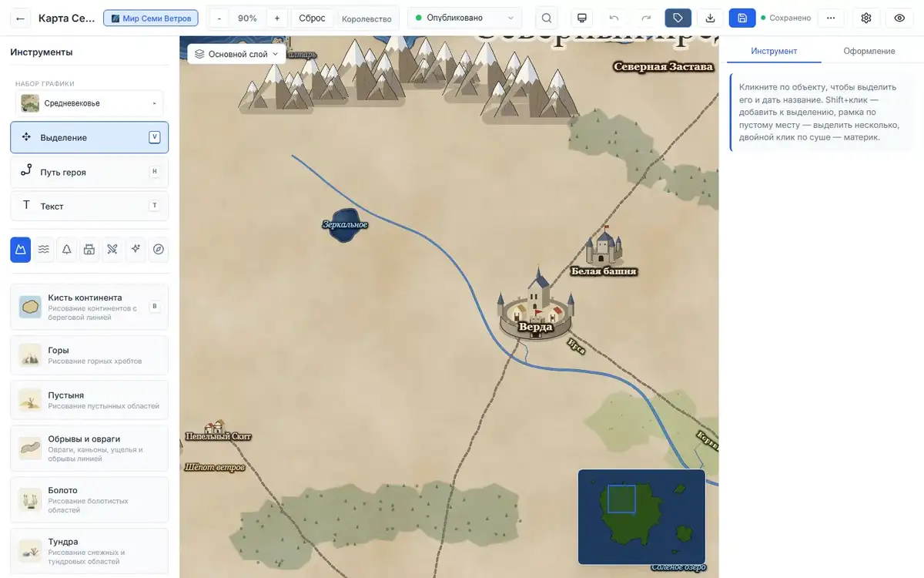Screen dimensions: 924x578
Task: Choose the Горы terrain brush
Action: pos(89,355)
